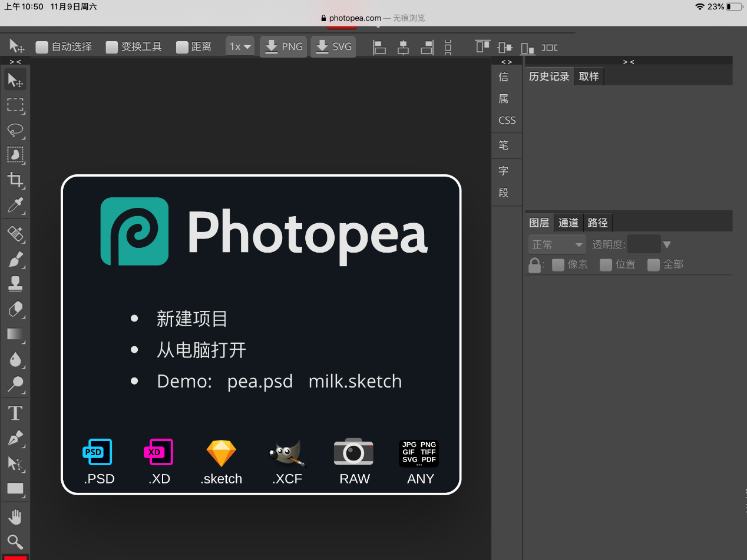
Task: Open the 字 character side panel
Action: coord(504,171)
